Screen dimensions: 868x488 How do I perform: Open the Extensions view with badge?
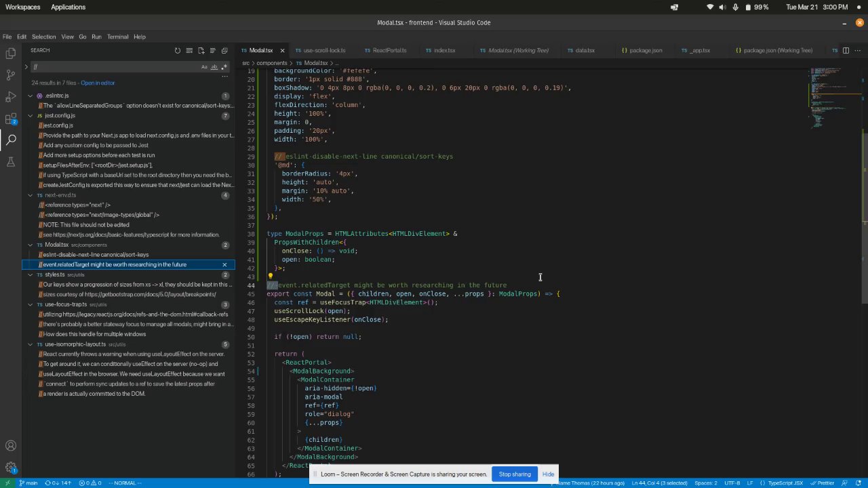tap(11, 119)
